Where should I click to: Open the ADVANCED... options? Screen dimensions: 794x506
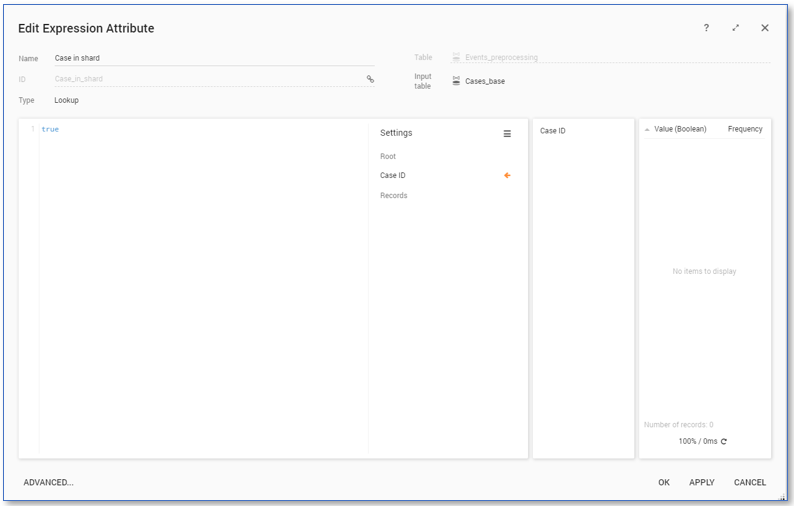(48, 483)
